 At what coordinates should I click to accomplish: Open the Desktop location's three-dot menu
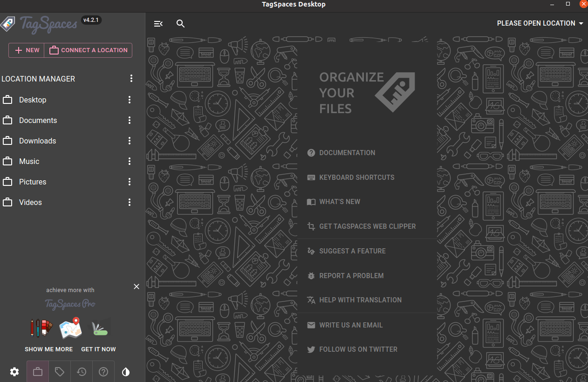click(x=130, y=100)
